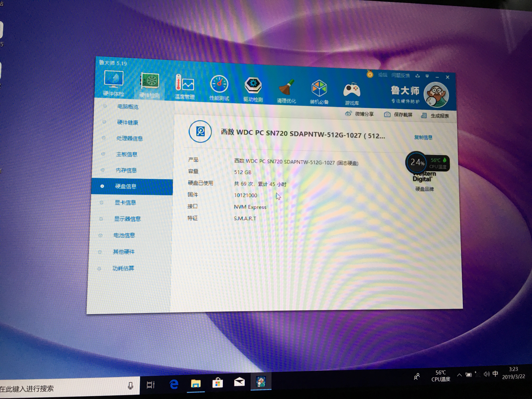532x399 pixels.
Task: Open the clock showing 3:23 2019/3/22
Action: pos(513,373)
